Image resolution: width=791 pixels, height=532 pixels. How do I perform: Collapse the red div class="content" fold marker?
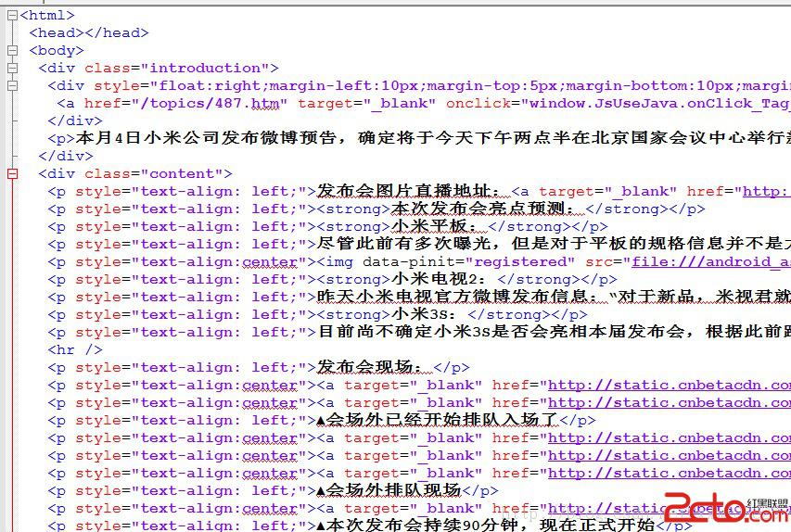pos(12,174)
